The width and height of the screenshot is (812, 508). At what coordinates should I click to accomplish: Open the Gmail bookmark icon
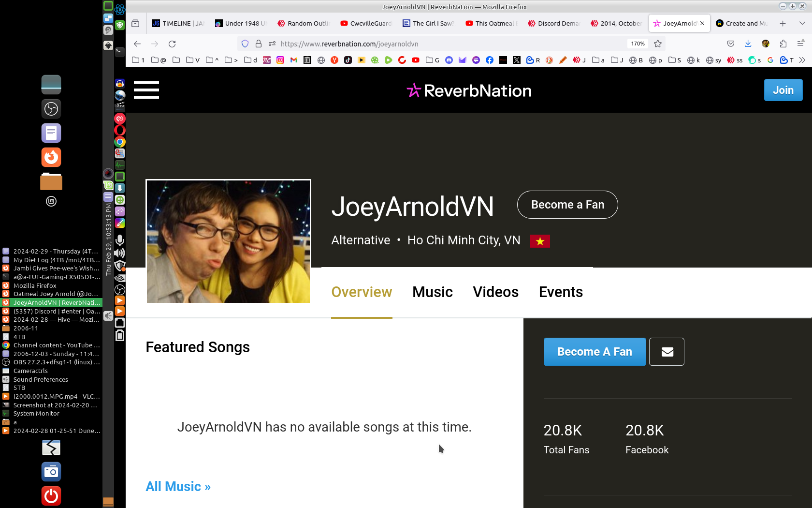[x=294, y=60]
